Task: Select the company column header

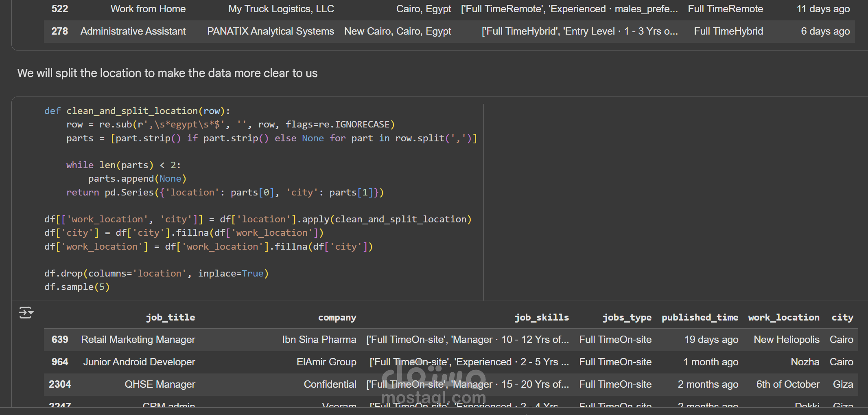Action: [337, 318]
